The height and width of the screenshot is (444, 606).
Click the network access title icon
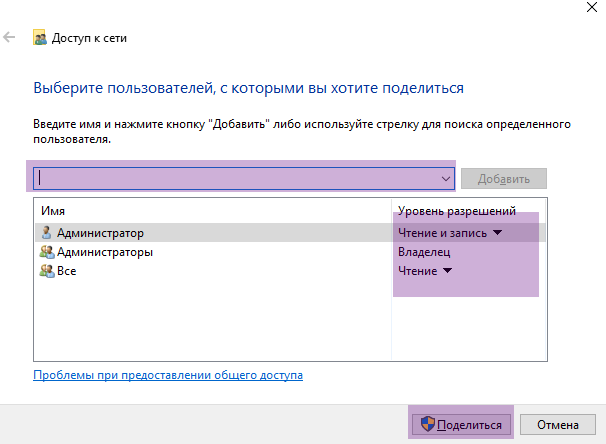[40, 37]
